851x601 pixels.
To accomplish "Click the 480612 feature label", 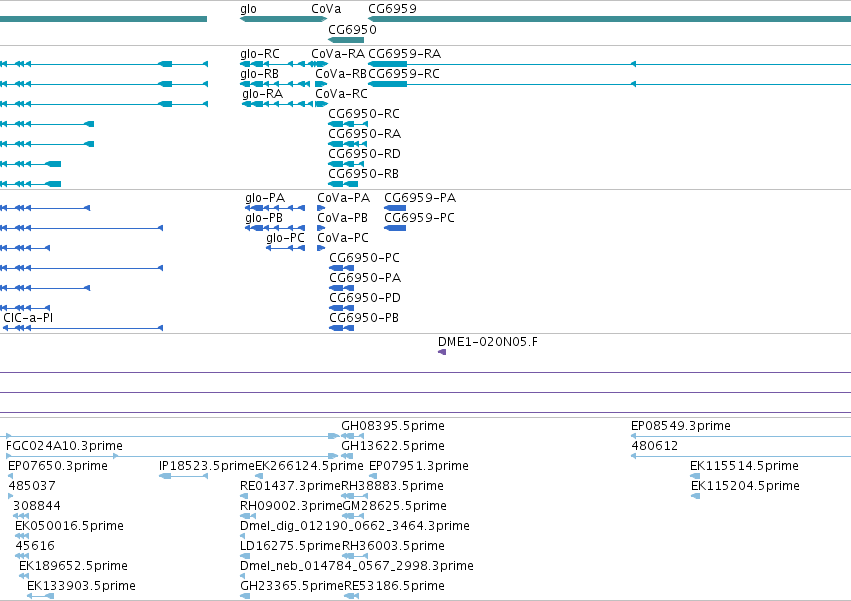I will point(655,446).
